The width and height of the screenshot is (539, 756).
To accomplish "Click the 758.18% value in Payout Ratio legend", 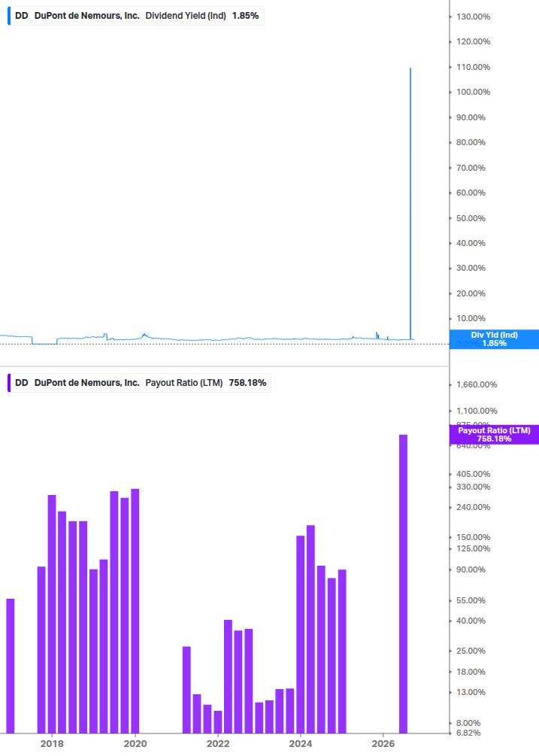I will coord(247,383).
